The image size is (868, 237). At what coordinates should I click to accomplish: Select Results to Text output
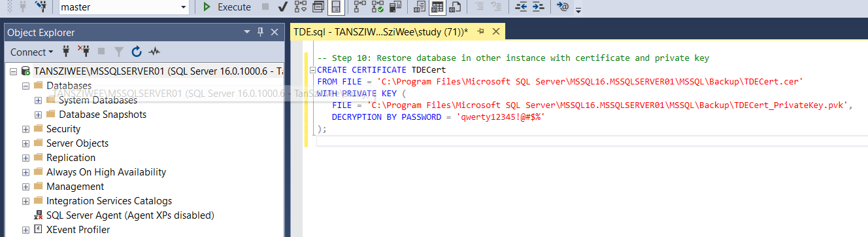pos(420,7)
